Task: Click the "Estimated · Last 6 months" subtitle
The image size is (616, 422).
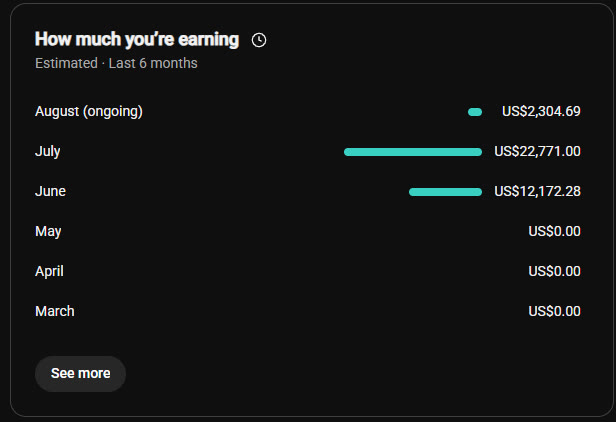Action: click(116, 63)
